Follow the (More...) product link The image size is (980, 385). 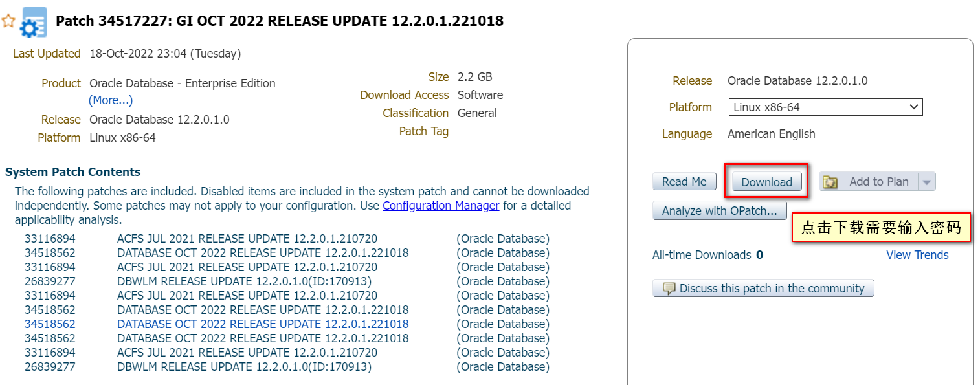(x=111, y=100)
